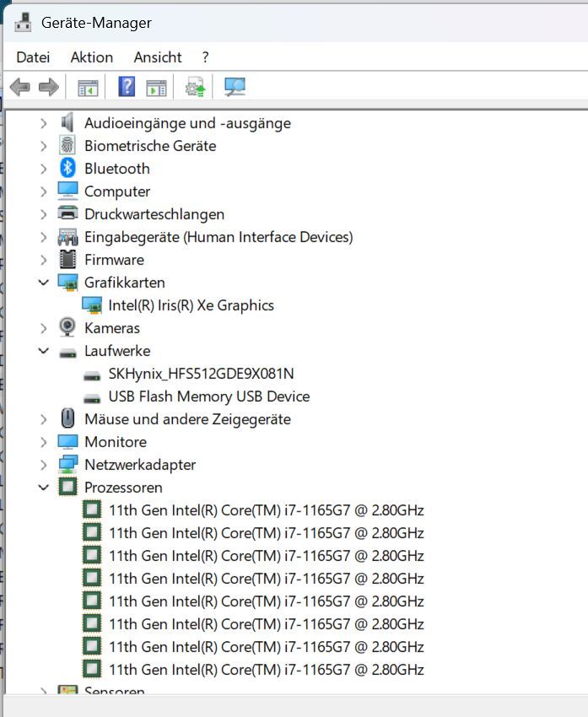Click the scan for hardware changes icon
The image size is (588, 717).
[x=235, y=87]
